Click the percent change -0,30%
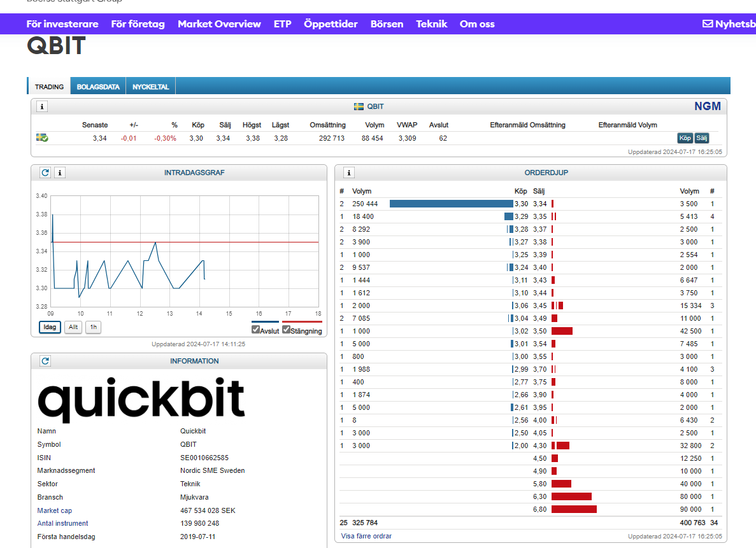Viewport: 756px width, 548px height. pos(166,138)
